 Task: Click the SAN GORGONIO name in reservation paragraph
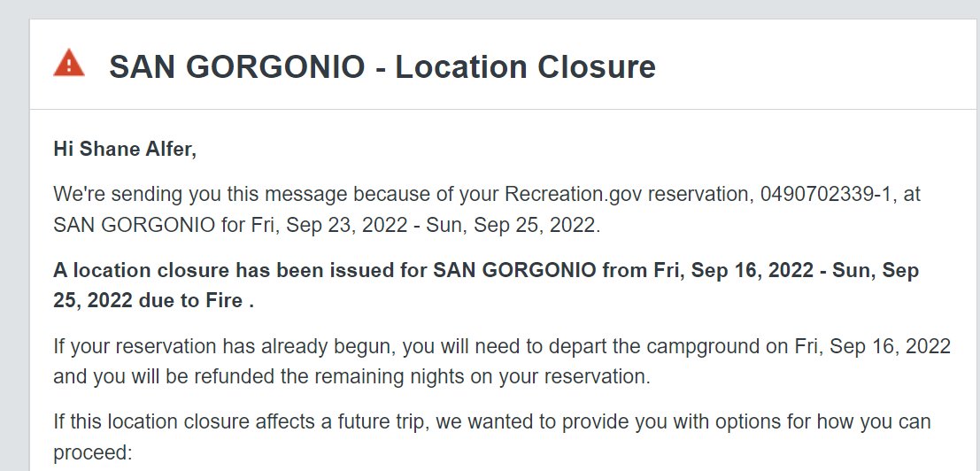pyautogui.click(x=135, y=225)
